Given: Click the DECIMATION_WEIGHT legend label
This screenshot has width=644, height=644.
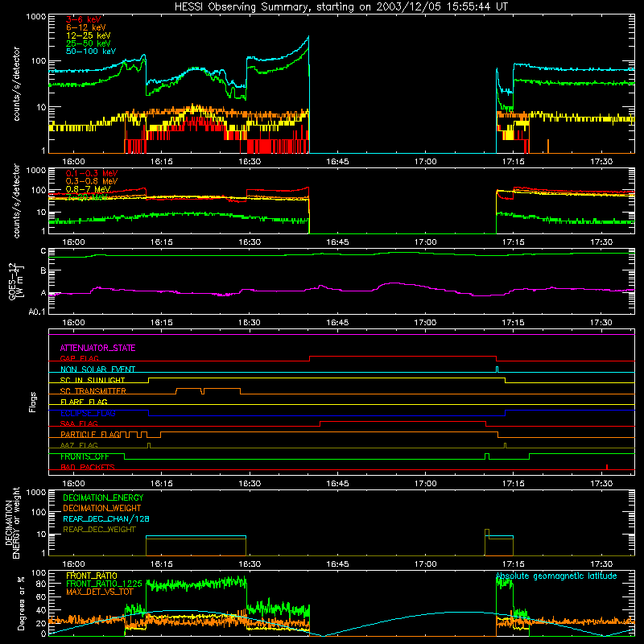Looking at the screenshot, I should 102,509.
